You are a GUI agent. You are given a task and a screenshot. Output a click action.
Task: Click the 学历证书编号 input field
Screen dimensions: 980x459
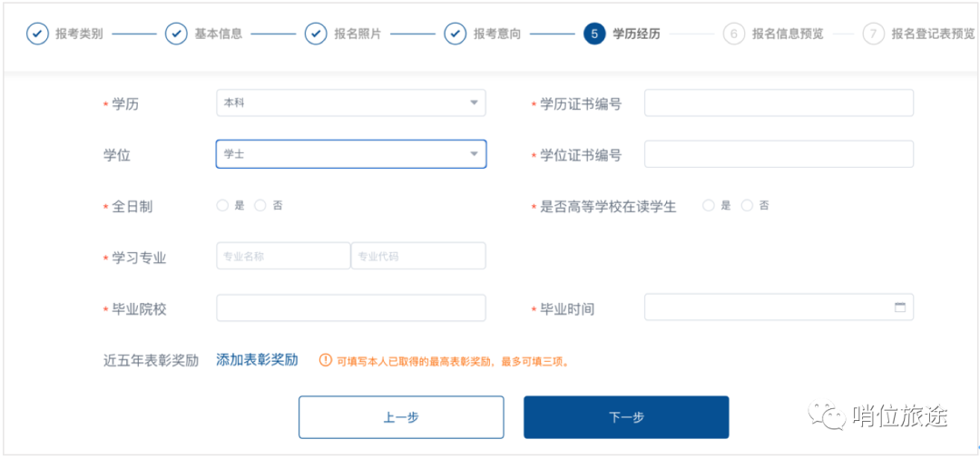point(779,103)
